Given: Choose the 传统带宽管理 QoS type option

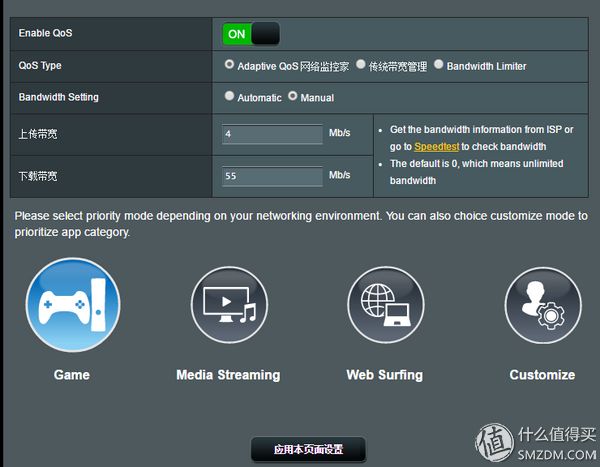Looking at the screenshot, I should point(361,65).
